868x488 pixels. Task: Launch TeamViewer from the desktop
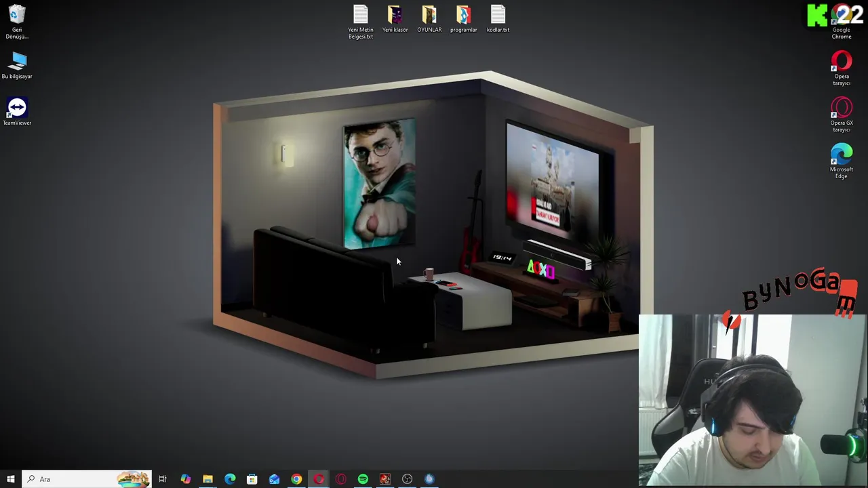[17, 112]
